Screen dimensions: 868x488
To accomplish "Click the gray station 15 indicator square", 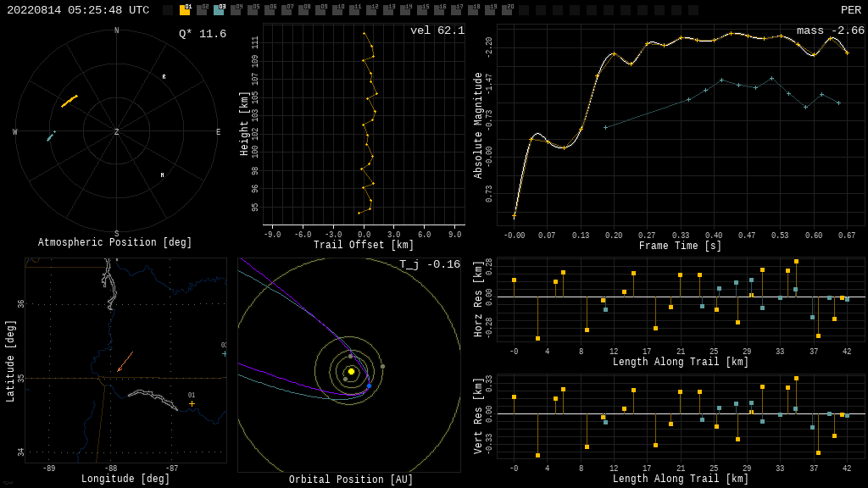I will (422, 10).
